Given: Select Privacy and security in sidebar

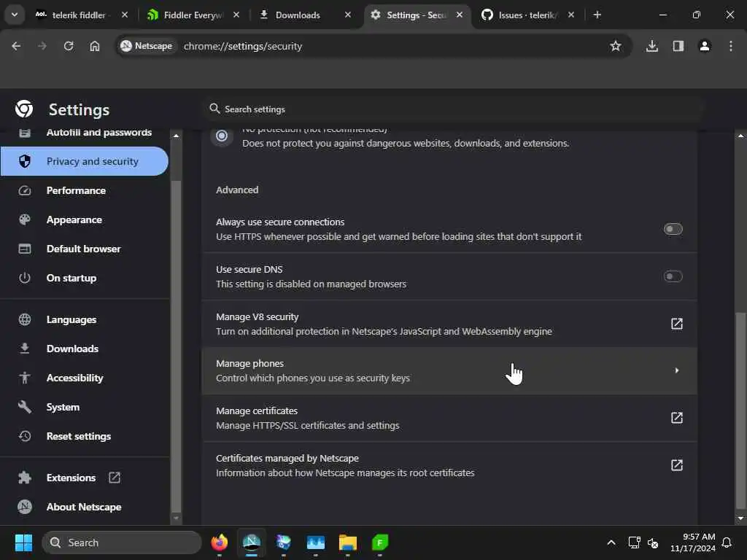Looking at the screenshot, I should pyautogui.click(x=85, y=161).
